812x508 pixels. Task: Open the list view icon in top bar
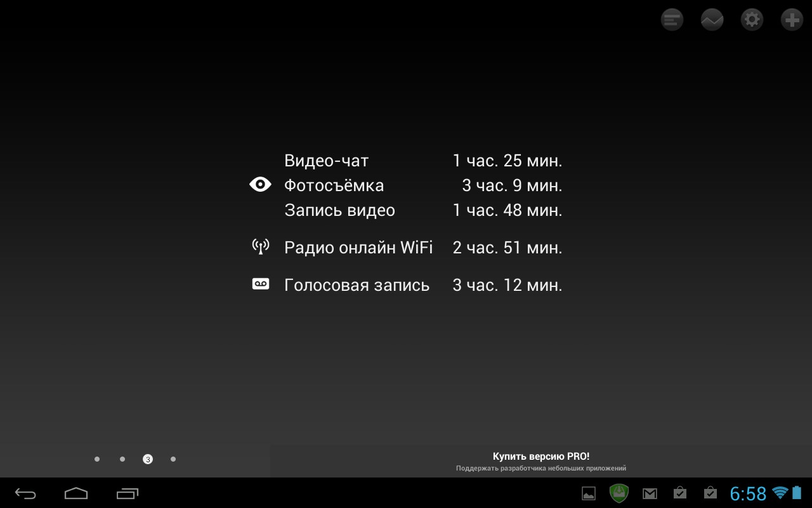672,20
